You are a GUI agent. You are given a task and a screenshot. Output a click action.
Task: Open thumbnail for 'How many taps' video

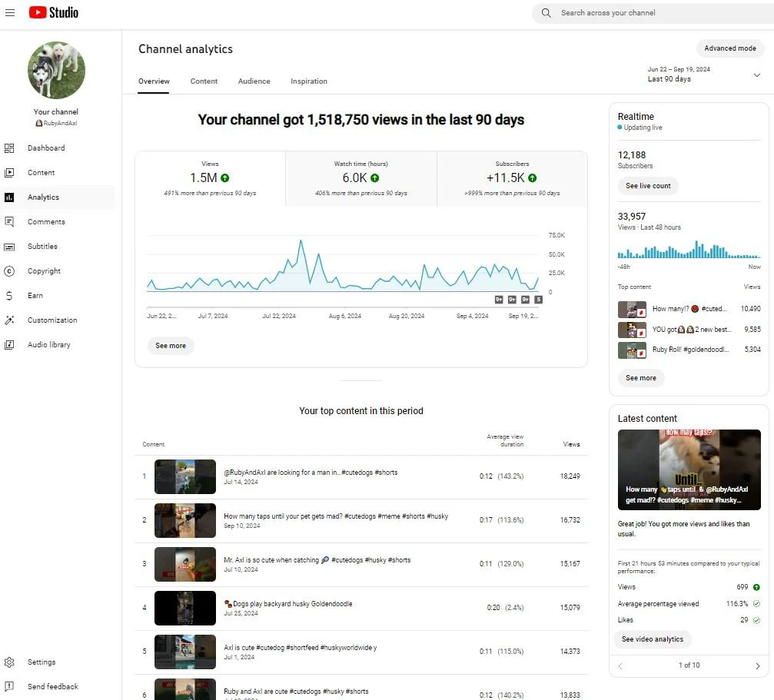click(x=185, y=520)
